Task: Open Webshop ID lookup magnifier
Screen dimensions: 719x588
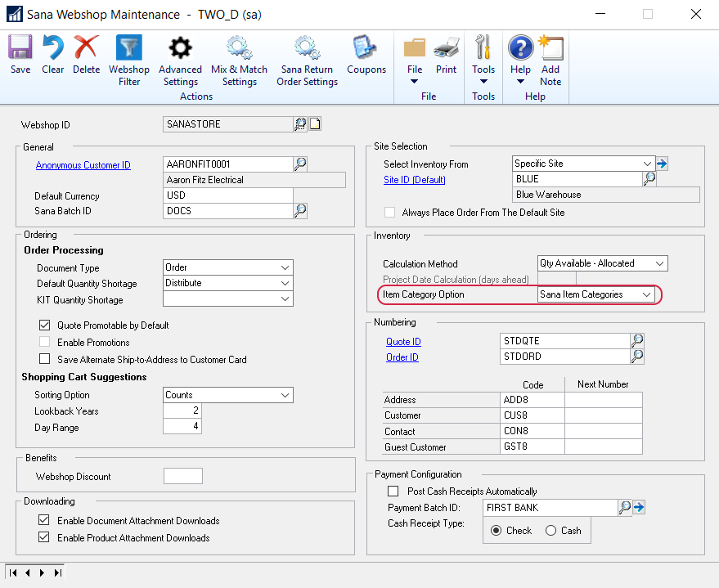Action: tap(300, 123)
